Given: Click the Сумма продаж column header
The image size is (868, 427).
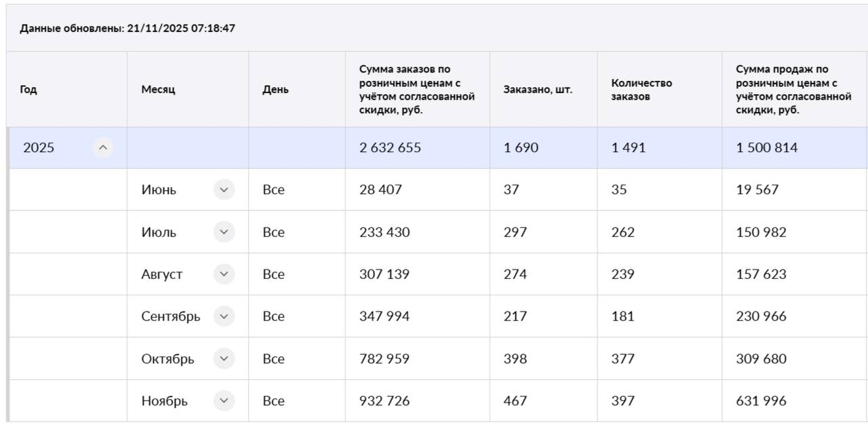Looking at the screenshot, I should [793, 90].
